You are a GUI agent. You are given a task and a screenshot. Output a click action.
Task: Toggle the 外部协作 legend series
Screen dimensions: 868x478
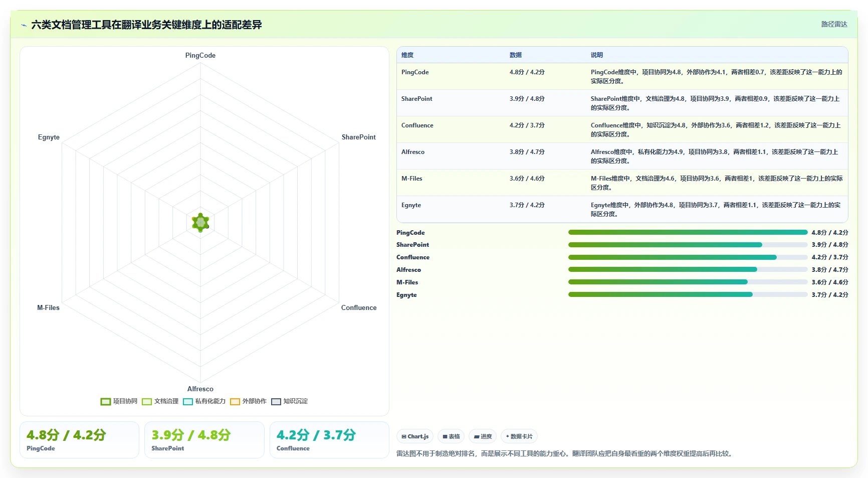(248, 401)
